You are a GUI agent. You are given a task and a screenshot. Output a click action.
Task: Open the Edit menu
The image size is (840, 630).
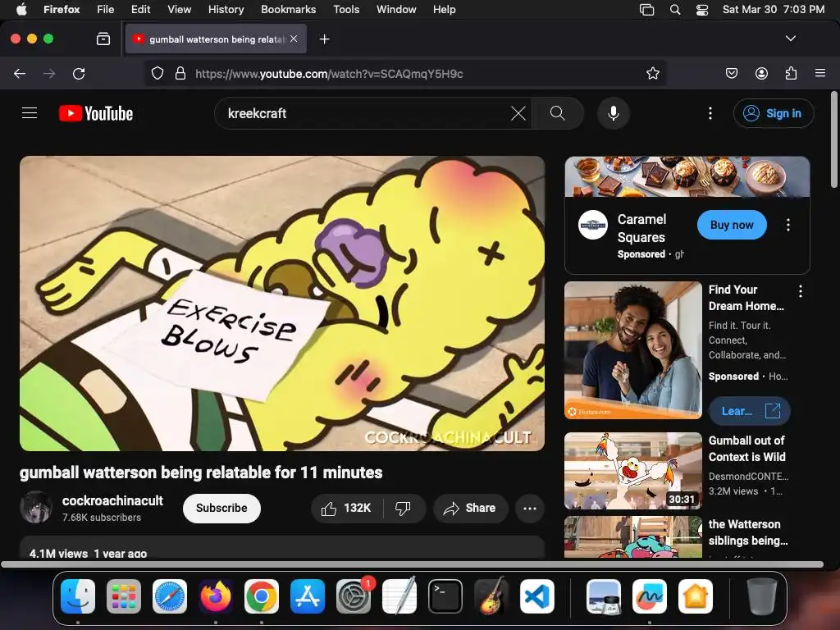pos(140,9)
